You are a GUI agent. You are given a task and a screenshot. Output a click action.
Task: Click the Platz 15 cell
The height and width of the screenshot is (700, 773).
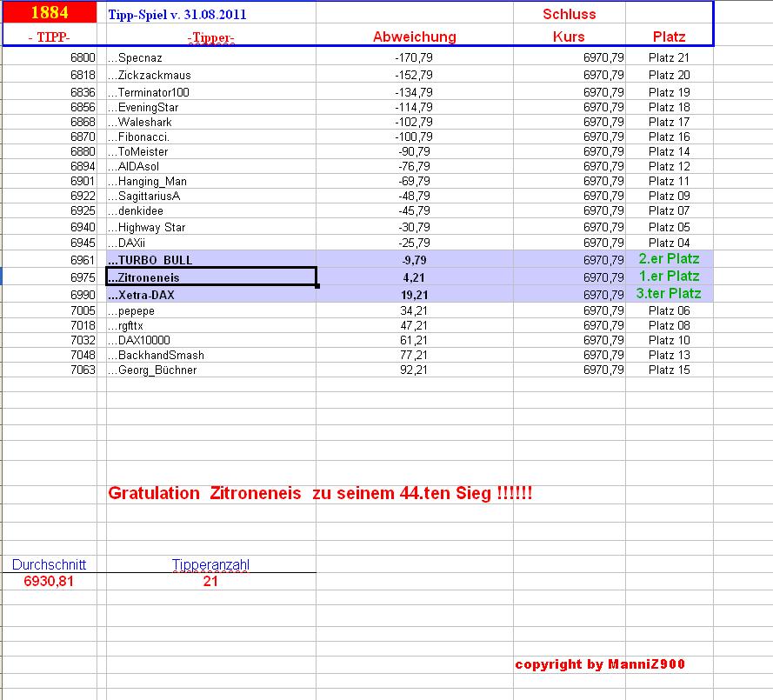[669, 370]
